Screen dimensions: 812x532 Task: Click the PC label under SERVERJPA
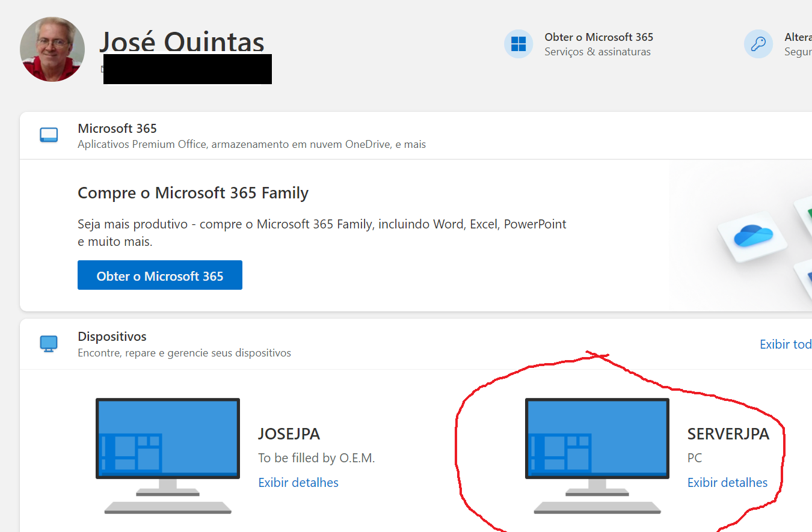tap(695, 458)
